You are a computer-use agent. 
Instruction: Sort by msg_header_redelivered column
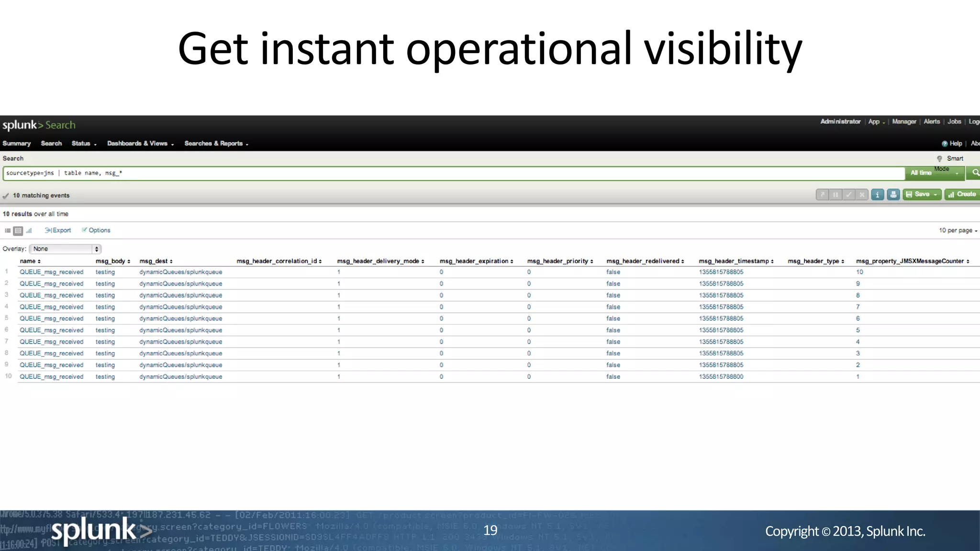[645, 261]
